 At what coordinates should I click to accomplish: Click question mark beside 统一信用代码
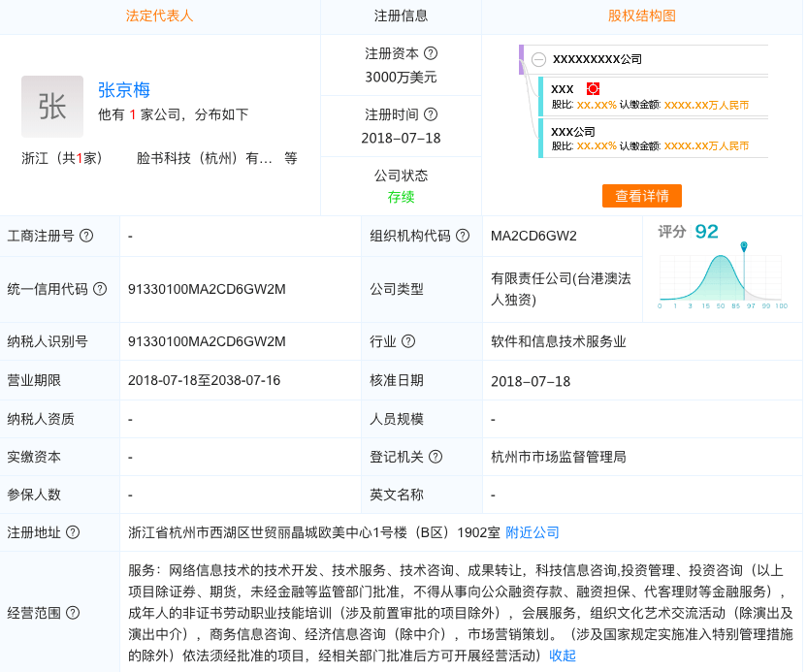click(100, 289)
